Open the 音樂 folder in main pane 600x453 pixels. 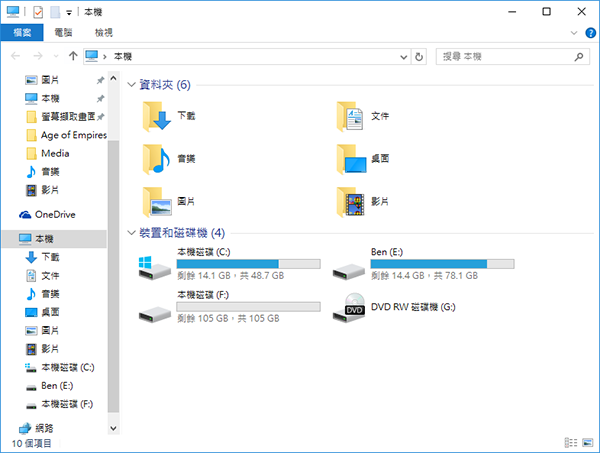point(169,159)
